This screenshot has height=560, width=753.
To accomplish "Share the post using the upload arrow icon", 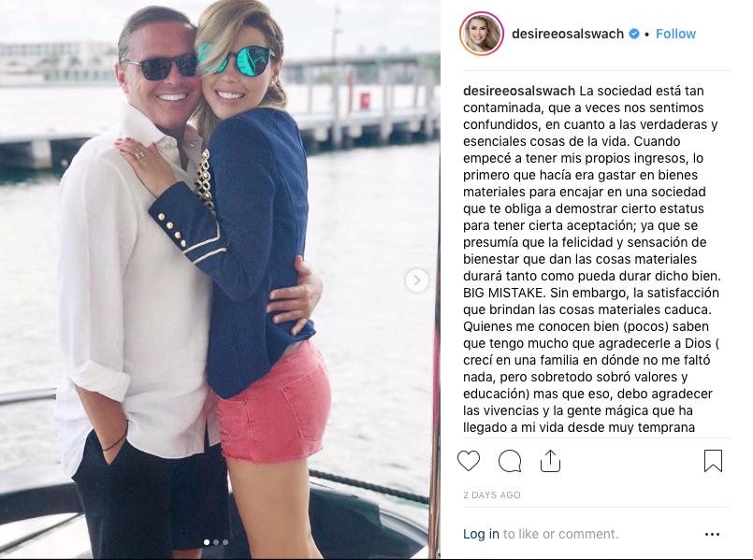I will (x=550, y=461).
